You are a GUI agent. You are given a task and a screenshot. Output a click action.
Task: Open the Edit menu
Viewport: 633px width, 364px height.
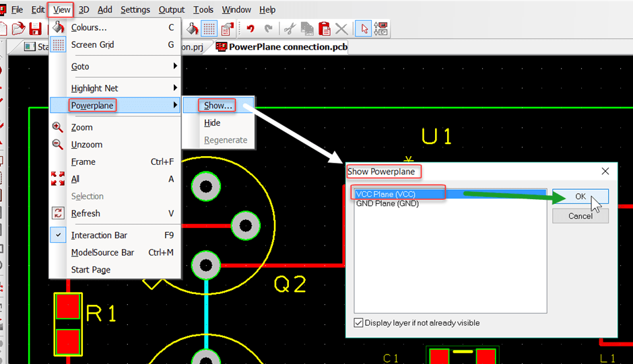point(38,9)
